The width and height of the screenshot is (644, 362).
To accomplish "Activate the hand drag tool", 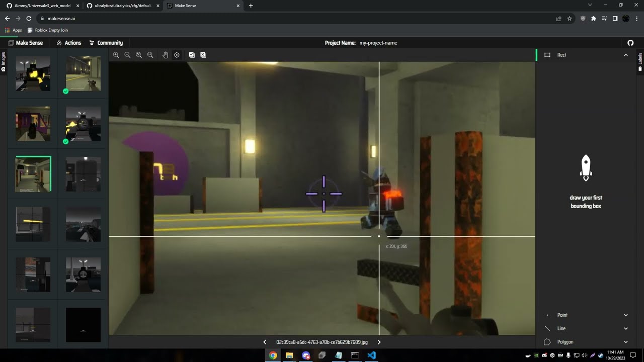I will [166, 55].
